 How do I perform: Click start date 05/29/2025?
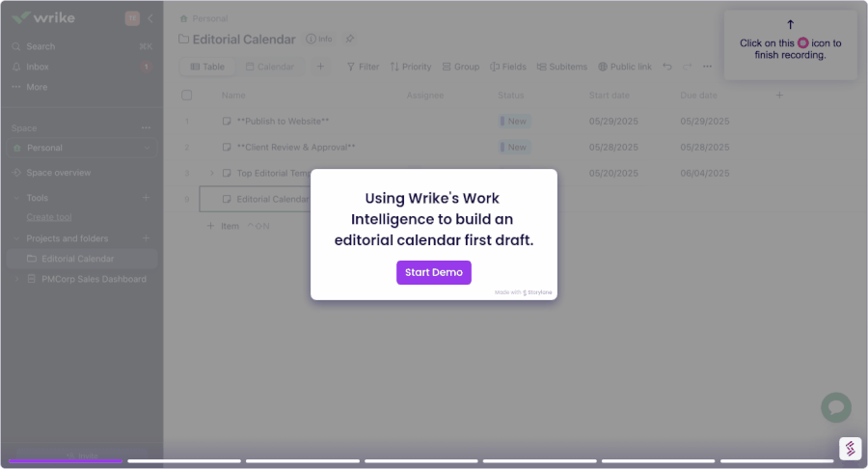coord(613,122)
